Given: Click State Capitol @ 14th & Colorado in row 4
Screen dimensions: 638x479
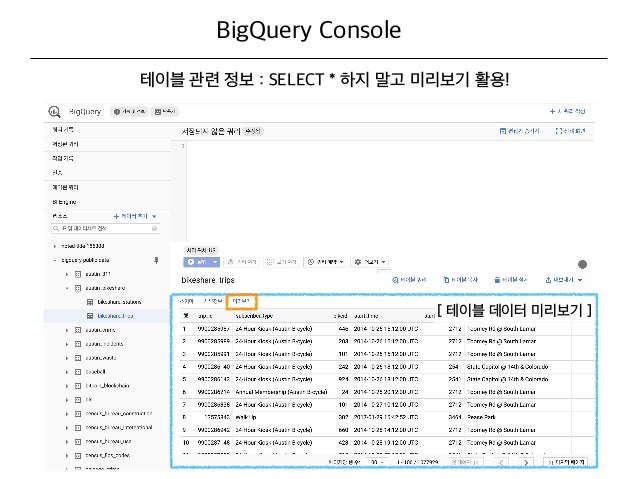Looking at the screenshot, I should click(507, 367).
